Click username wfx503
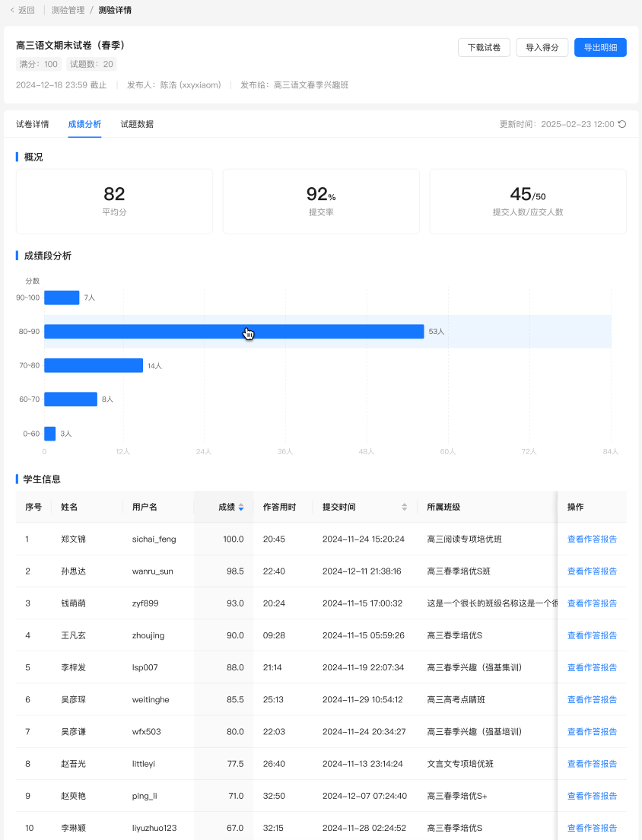 146,732
